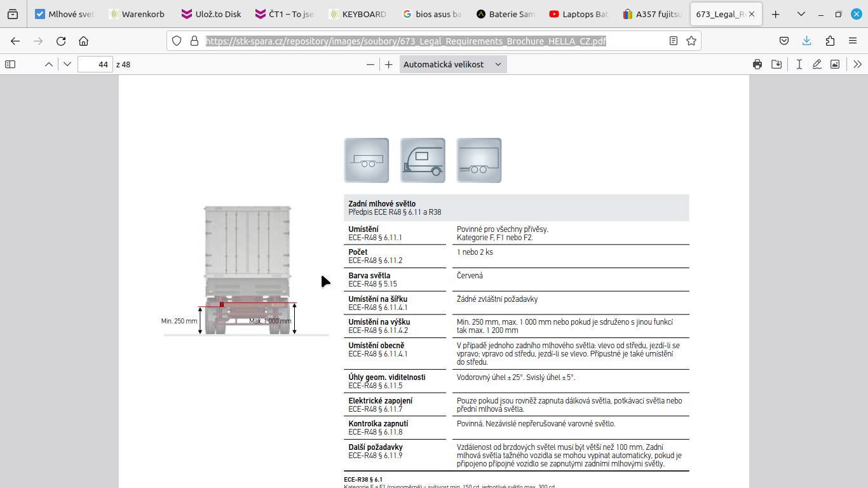Open the Firefox application menu
The image size is (868, 488).
853,41
